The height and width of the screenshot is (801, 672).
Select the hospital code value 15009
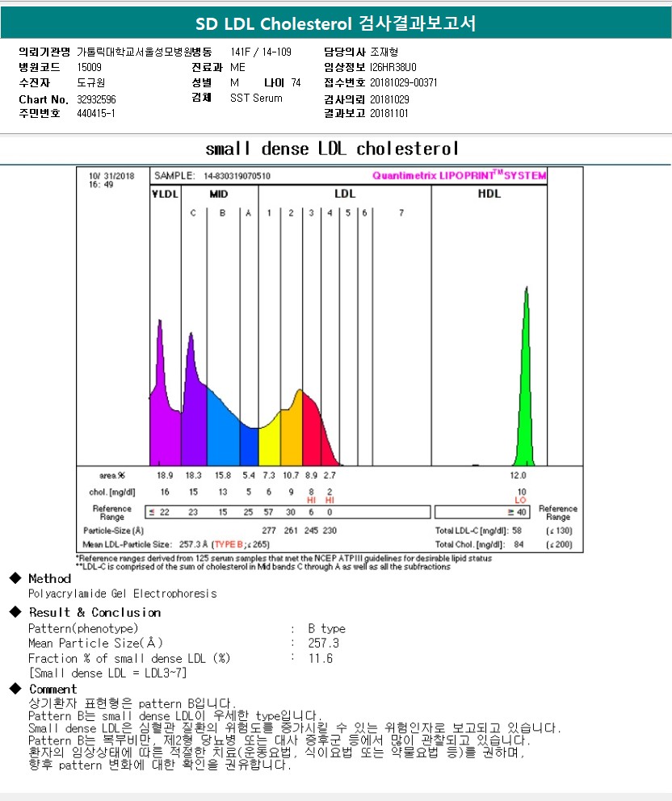(x=90, y=68)
